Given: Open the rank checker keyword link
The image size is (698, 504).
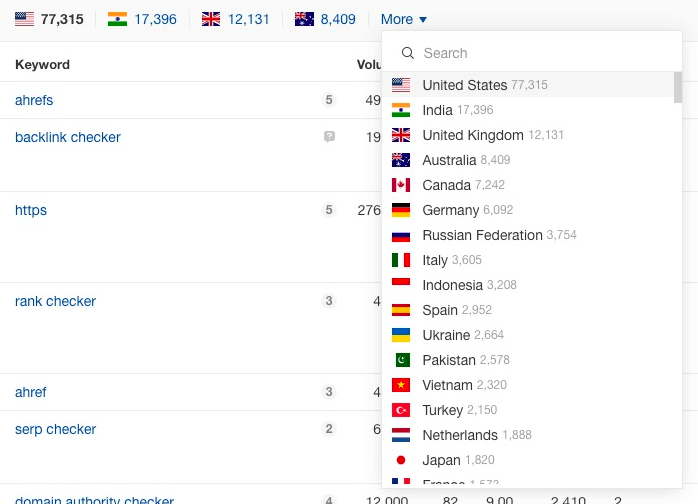Looking at the screenshot, I should click(x=55, y=301).
